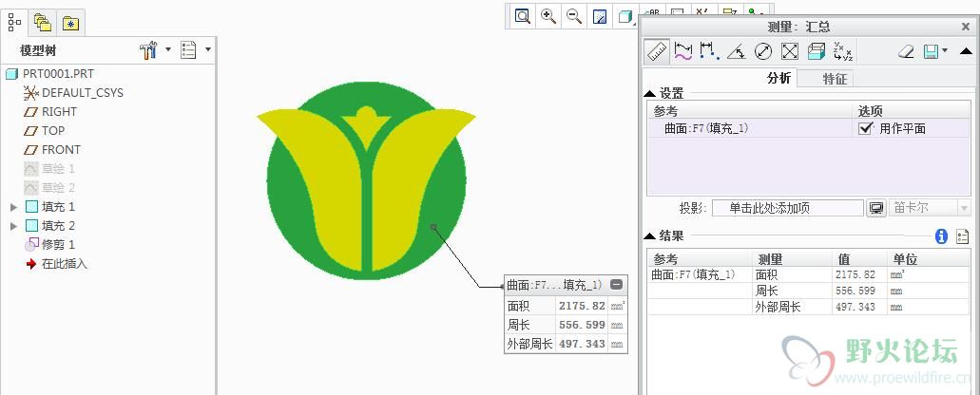
Task: Click the eraser clear-selection icon
Action: 906,51
